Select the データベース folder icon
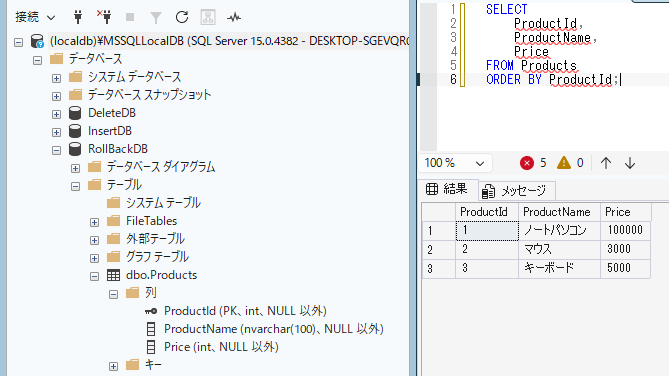 pos(57,58)
